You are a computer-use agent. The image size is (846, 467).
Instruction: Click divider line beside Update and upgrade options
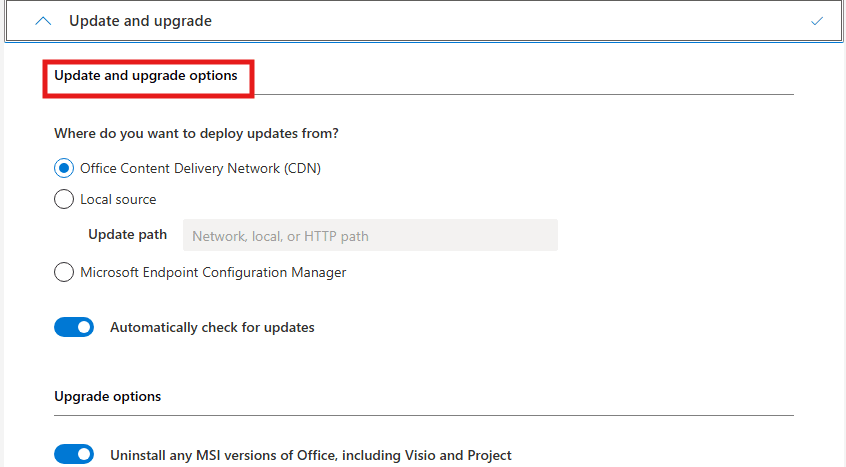[x=523, y=95]
